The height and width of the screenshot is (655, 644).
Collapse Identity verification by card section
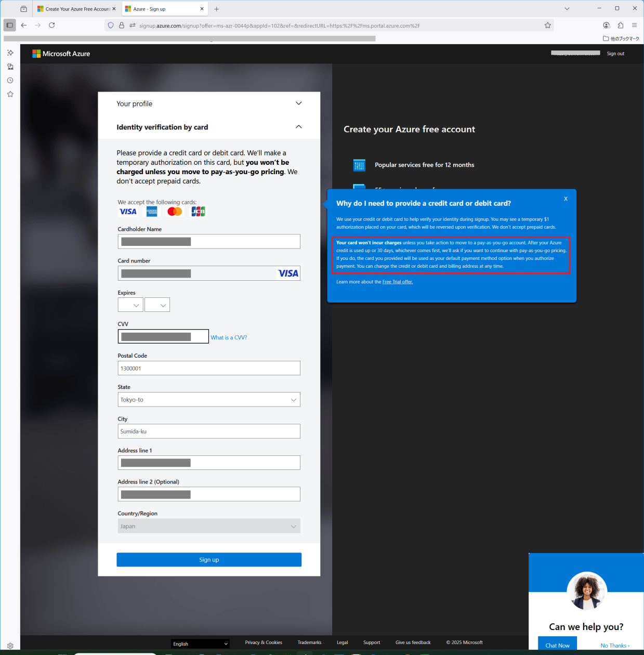pyautogui.click(x=209, y=127)
